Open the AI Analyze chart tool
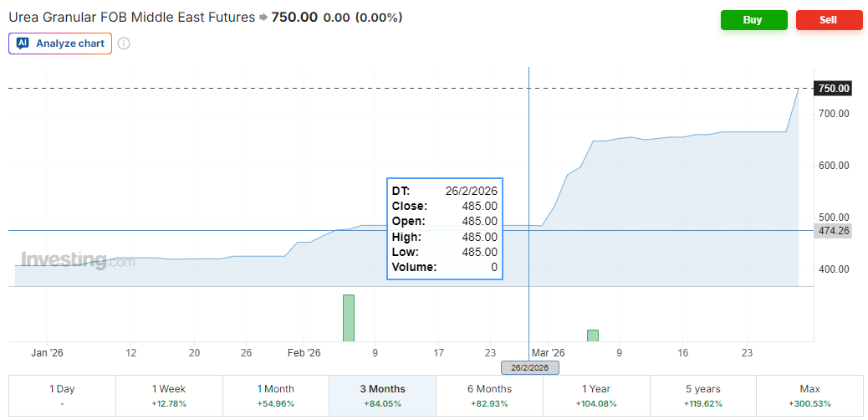 tap(60, 44)
